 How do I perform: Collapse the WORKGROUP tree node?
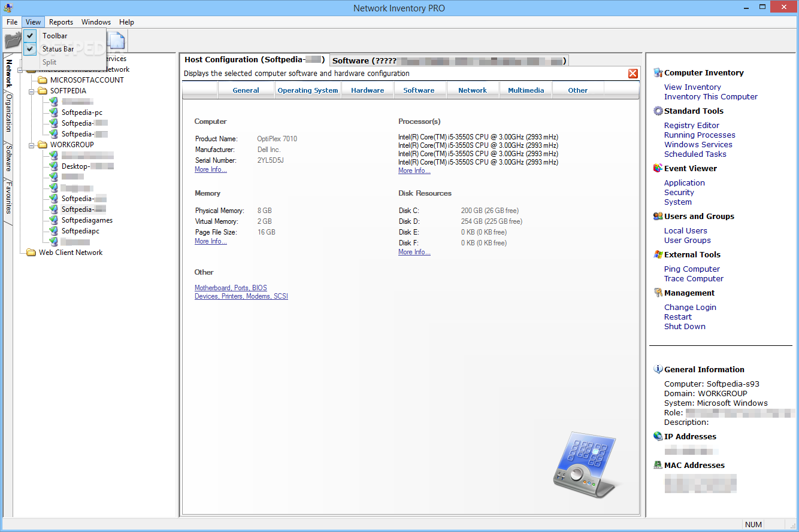click(31, 145)
